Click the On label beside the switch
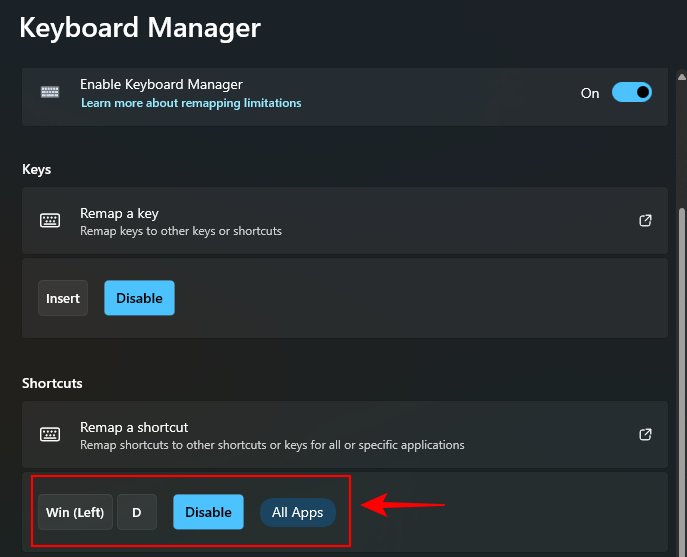This screenshot has width=687, height=557. coord(590,93)
